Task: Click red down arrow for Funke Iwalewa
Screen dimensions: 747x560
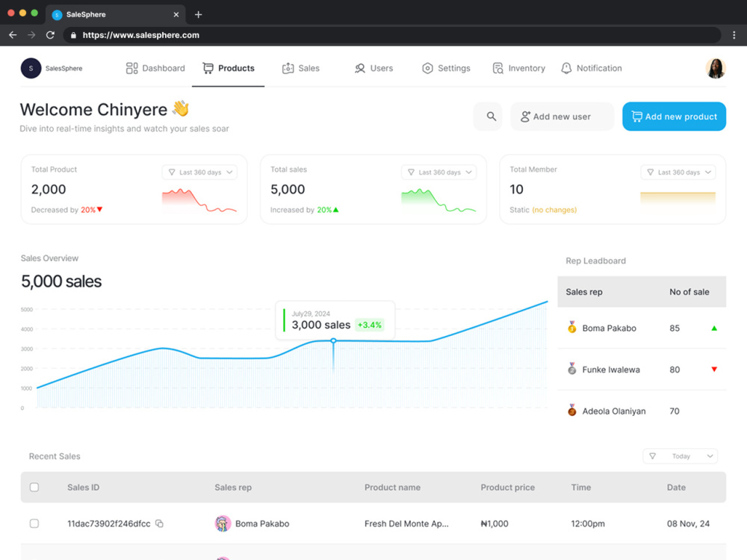Action: (714, 369)
